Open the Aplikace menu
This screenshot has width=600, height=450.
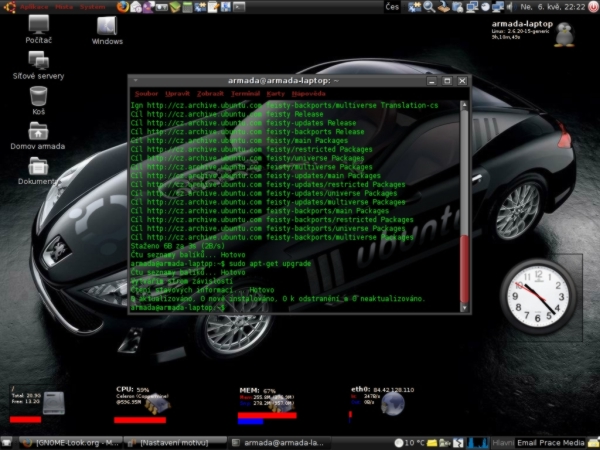click(x=34, y=7)
